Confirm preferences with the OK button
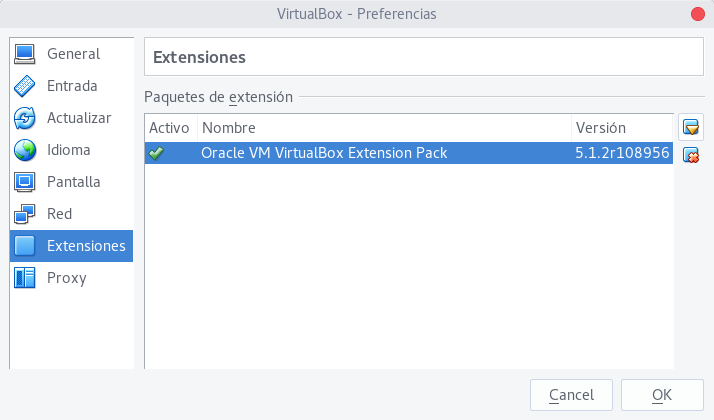 click(x=661, y=395)
